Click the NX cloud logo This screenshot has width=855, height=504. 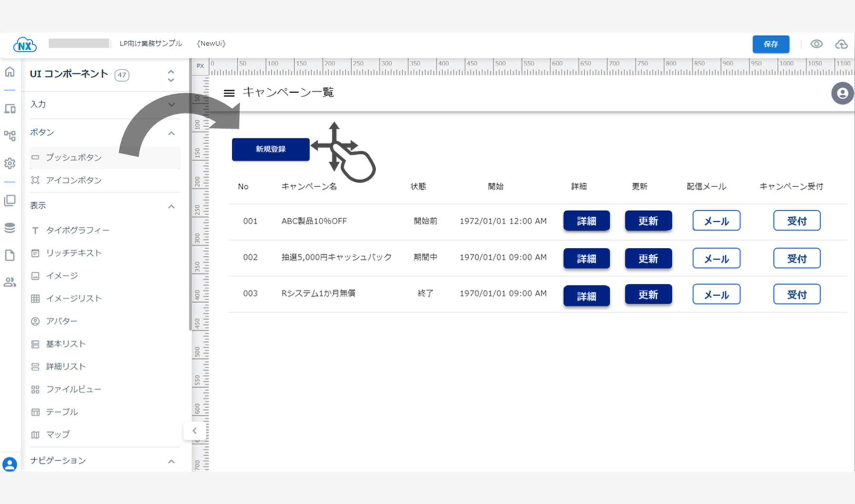pos(25,45)
